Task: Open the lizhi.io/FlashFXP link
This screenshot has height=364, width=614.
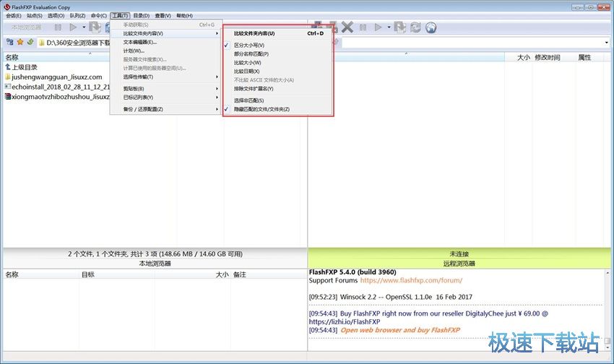Action: tap(345, 321)
